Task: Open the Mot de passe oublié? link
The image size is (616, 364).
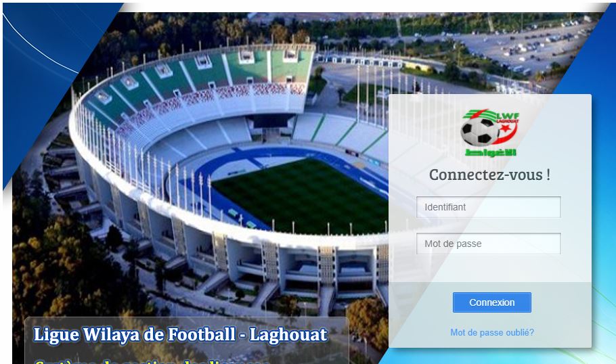Action: pyautogui.click(x=492, y=333)
